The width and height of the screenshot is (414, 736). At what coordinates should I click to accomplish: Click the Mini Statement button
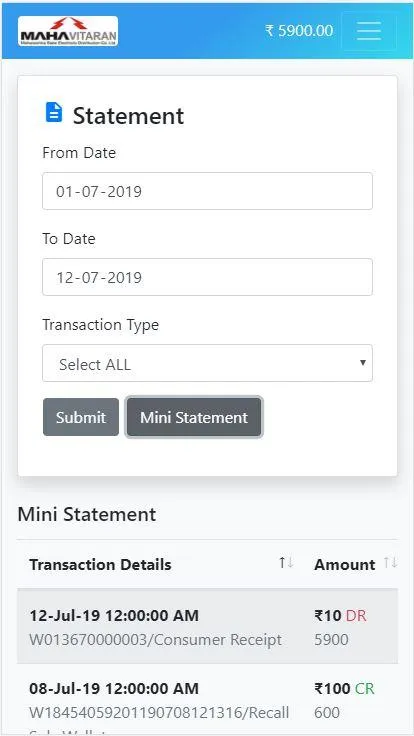(194, 417)
